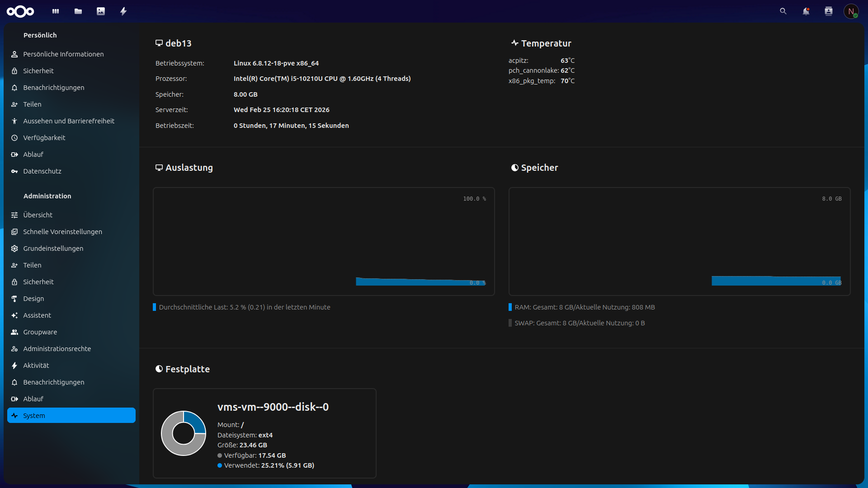
Task: Open Grundeinstellungen in Administration
Action: [x=53, y=249]
